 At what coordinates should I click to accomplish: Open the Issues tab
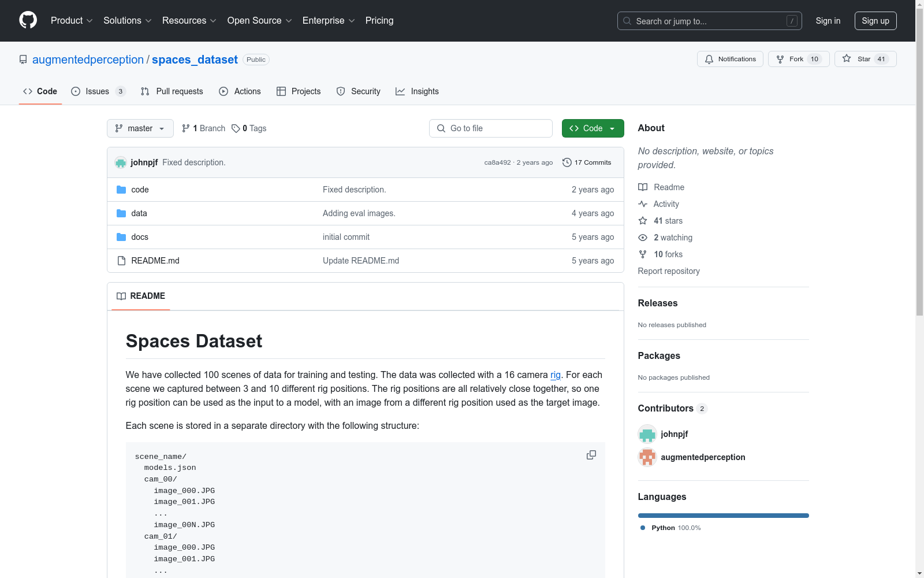coord(98,91)
